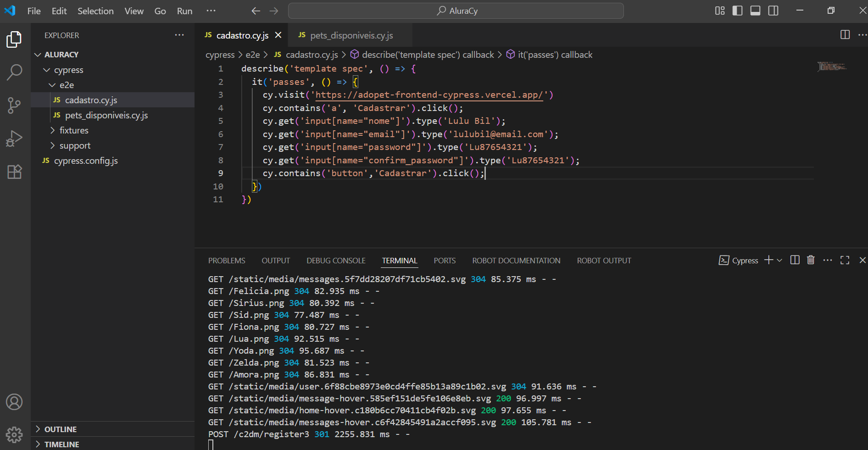Open Explorer Views and More Actions ellipsis
This screenshot has height=450, width=868.
tap(179, 35)
